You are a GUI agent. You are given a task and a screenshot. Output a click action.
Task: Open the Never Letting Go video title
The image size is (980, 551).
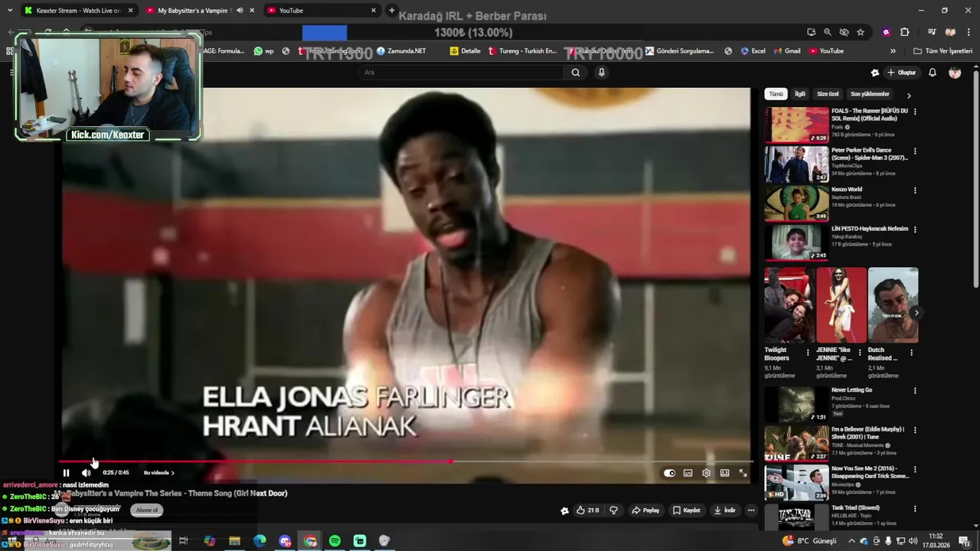pyautogui.click(x=851, y=390)
